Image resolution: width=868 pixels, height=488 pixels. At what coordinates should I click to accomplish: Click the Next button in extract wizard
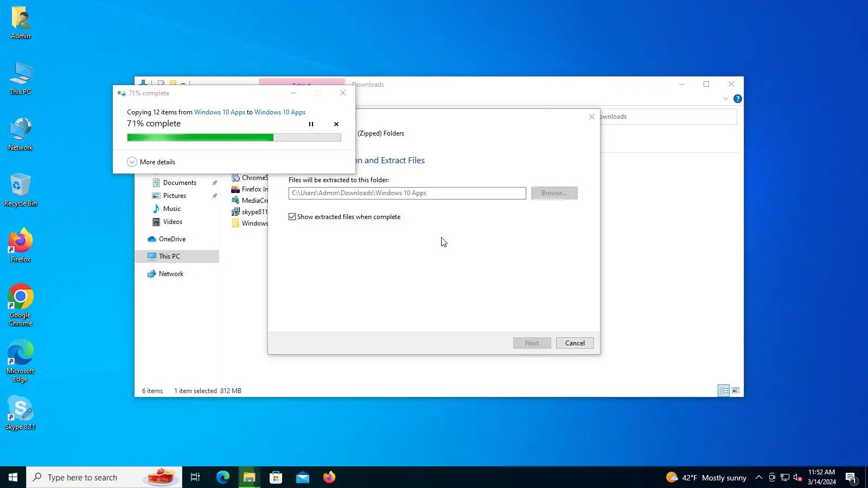pyautogui.click(x=532, y=343)
